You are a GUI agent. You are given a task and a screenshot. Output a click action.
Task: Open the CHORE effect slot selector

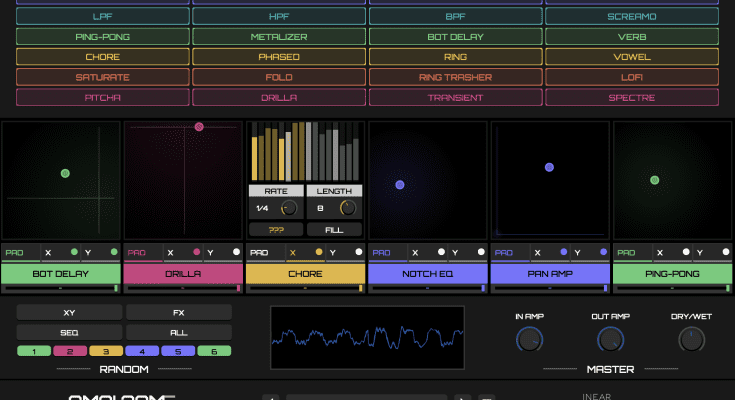point(305,272)
